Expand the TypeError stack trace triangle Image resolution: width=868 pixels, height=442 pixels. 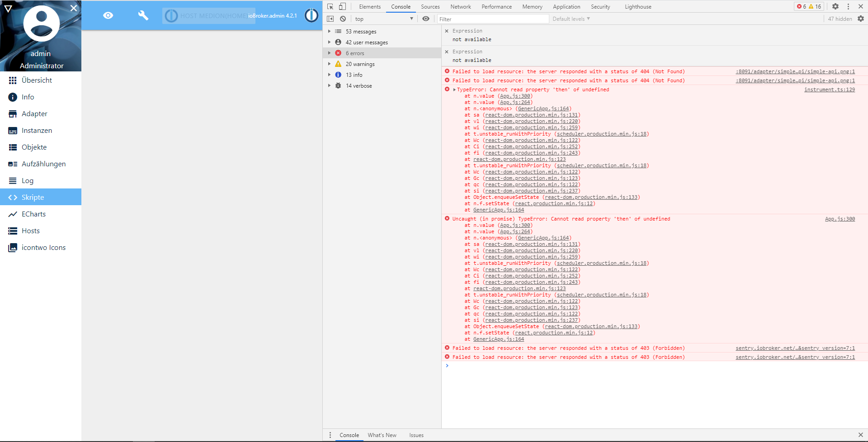[x=454, y=89]
